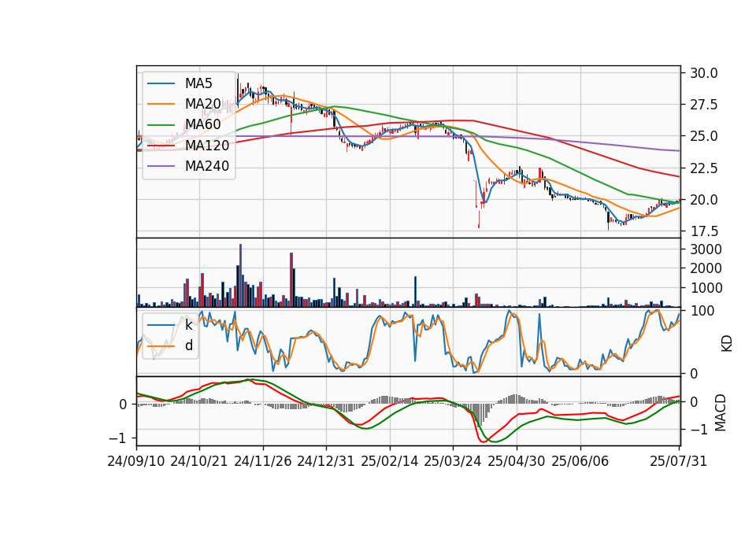Click the MACD axis title
This screenshot has height=543, width=756.
(x=721, y=412)
